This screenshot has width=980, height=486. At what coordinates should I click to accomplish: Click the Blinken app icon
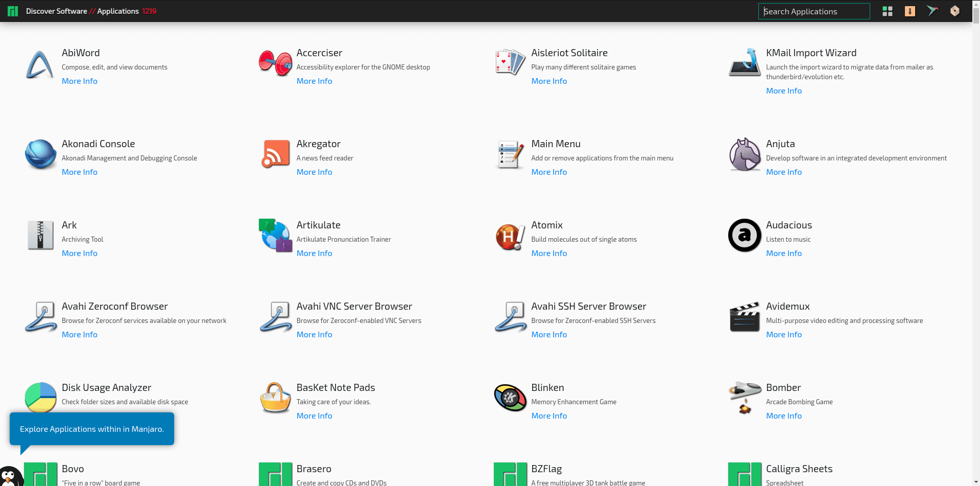[510, 398]
